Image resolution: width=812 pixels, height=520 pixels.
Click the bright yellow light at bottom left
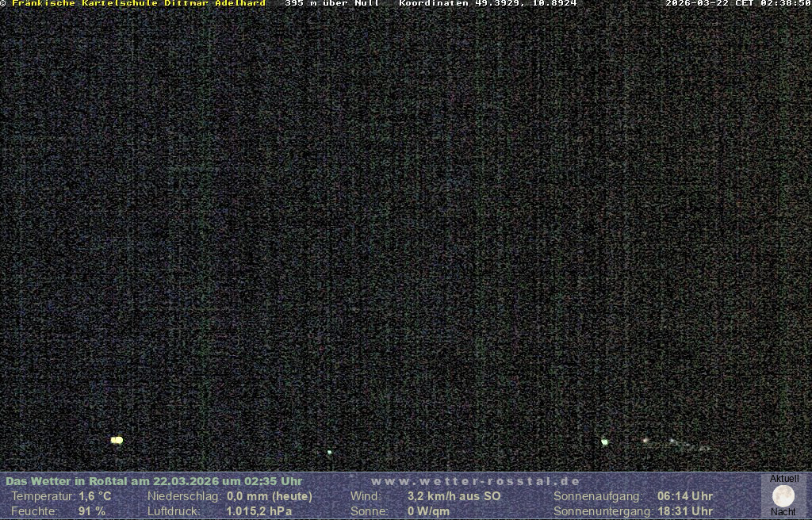point(117,440)
